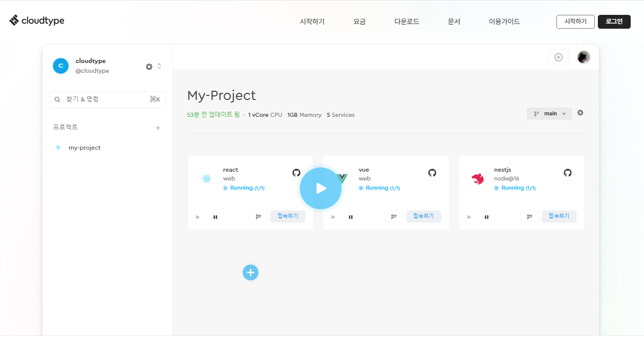Click the cloudtype logo in the top left
Viewport: 644px width, 342px height.
coord(36,20)
